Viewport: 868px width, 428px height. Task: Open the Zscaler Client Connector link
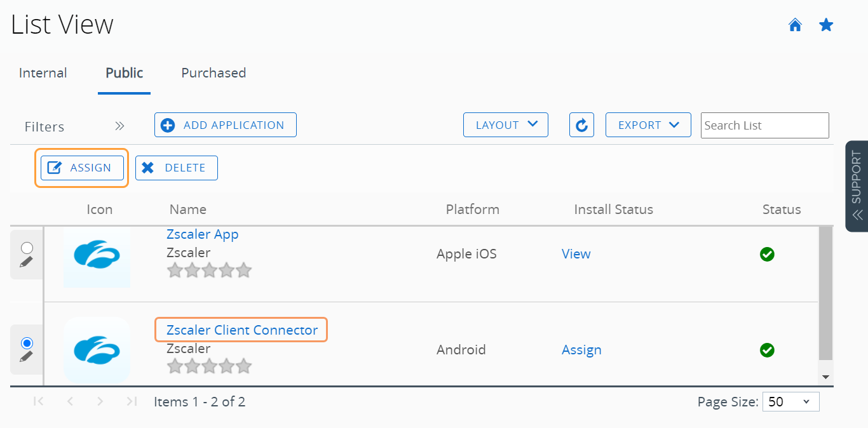point(242,330)
